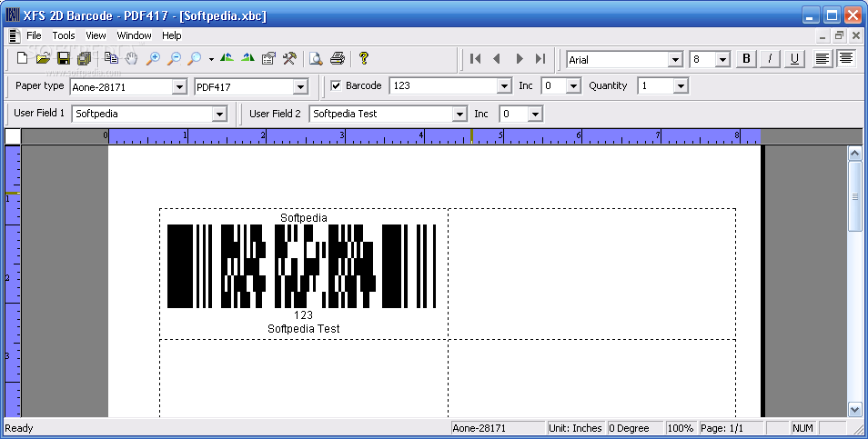The height and width of the screenshot is (439, 868).
Task: Uncheck the Barcode checkbox
Action: point(336,85)
